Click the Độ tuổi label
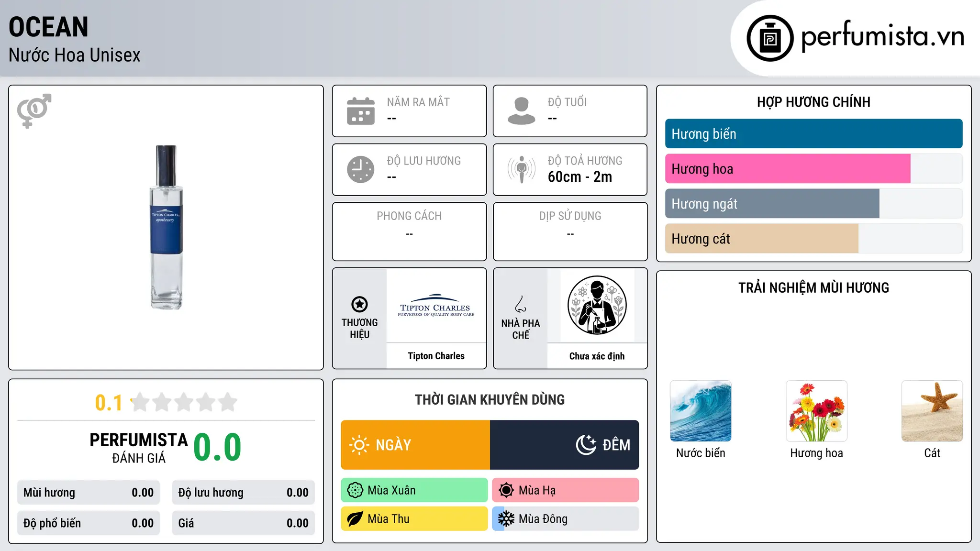Viewport: 980px width, 551px height. tap(567, 102)
